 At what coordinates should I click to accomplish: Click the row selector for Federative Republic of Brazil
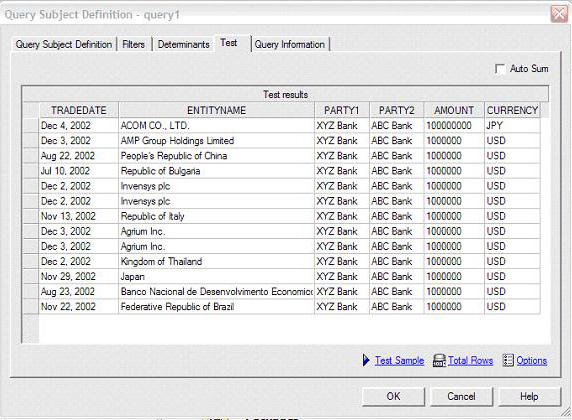click(30, 307)
